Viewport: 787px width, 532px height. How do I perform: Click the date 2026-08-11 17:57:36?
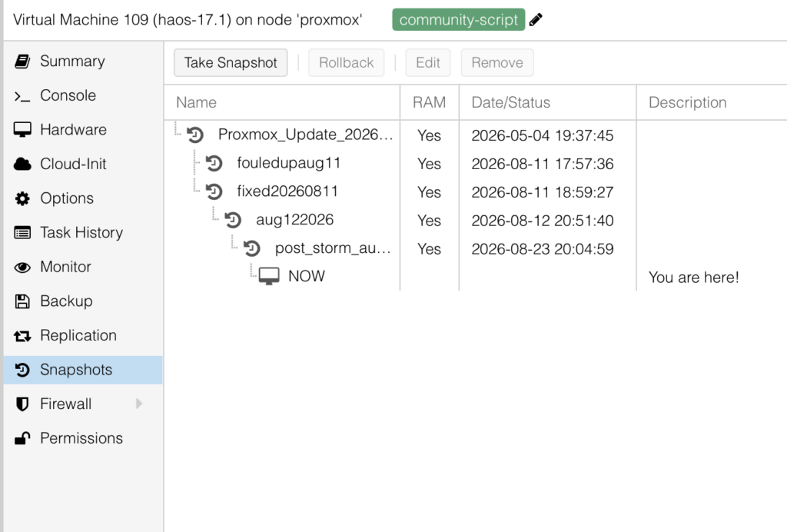(542, 164)
